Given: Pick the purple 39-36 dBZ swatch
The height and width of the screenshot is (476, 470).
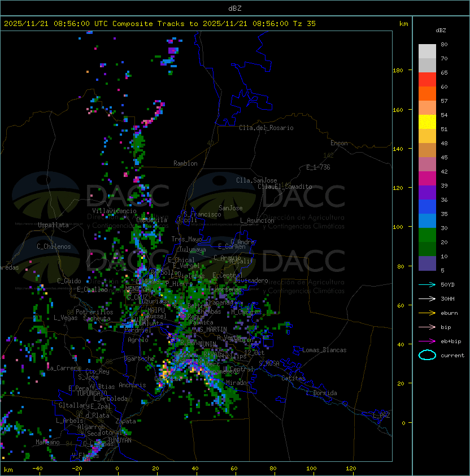Looking at the screenshot, I should coord(427,192).
